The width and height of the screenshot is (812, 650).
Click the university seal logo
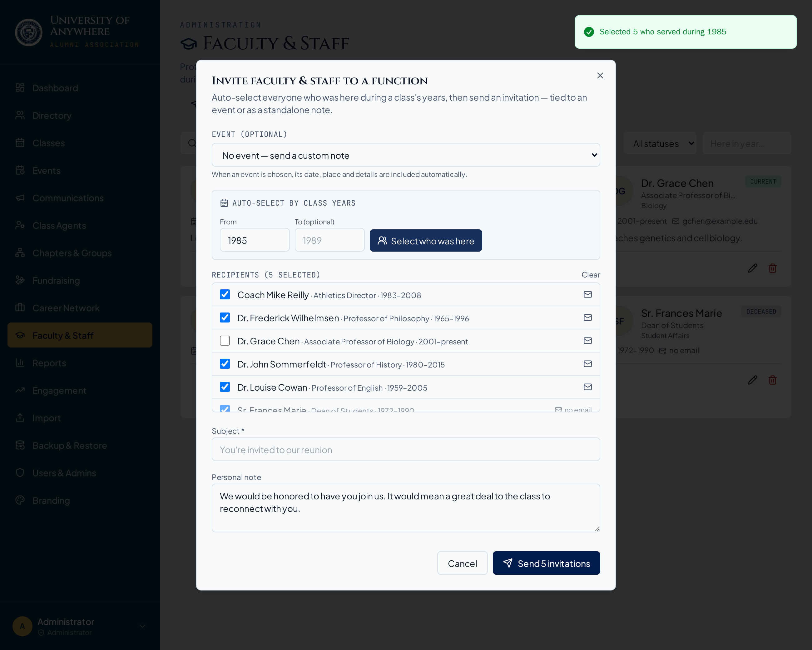(x=29, y=32)
